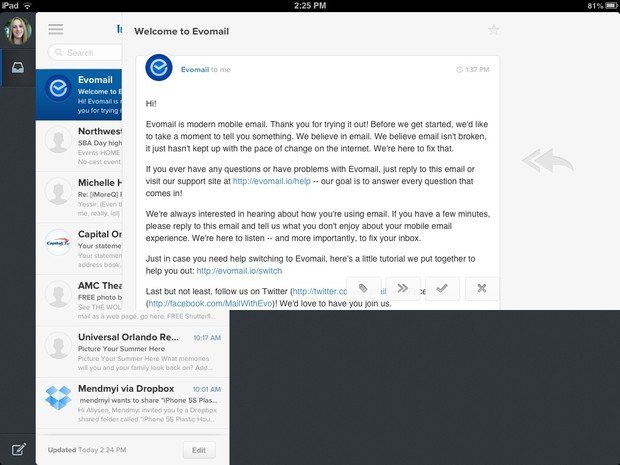Click the reply-all arrow icon
This screenshot has height=465, width=620.
(548, 160)
